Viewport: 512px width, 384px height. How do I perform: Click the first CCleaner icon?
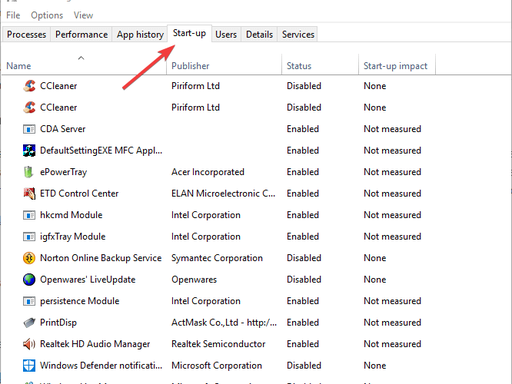[29, 86]
